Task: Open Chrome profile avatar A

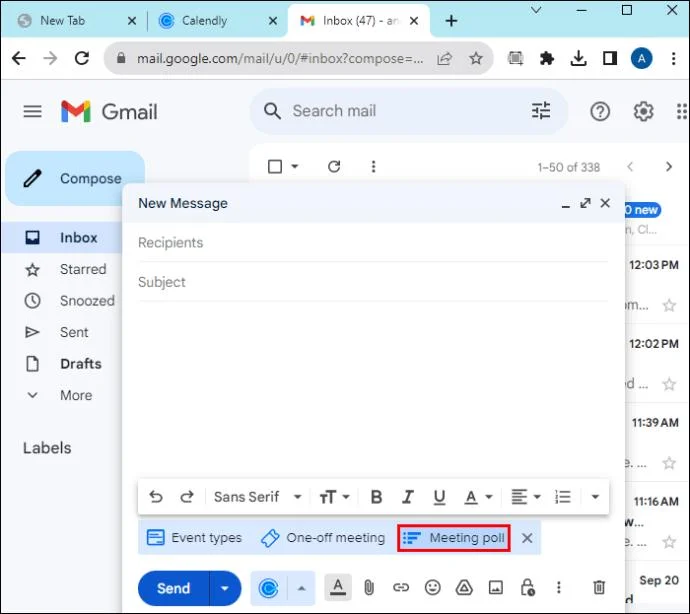Action: (x=641, y=58)
